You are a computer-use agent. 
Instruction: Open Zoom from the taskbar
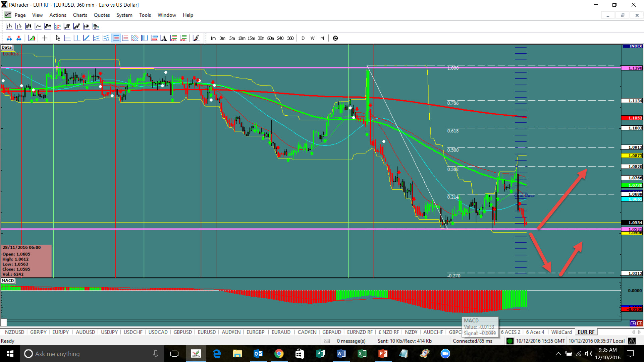tap(445, 354)
